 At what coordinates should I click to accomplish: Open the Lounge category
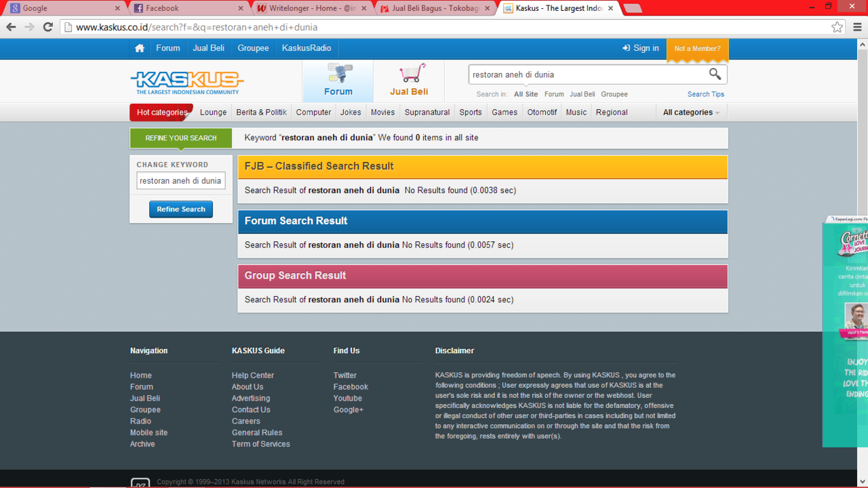tap(213, 113)
